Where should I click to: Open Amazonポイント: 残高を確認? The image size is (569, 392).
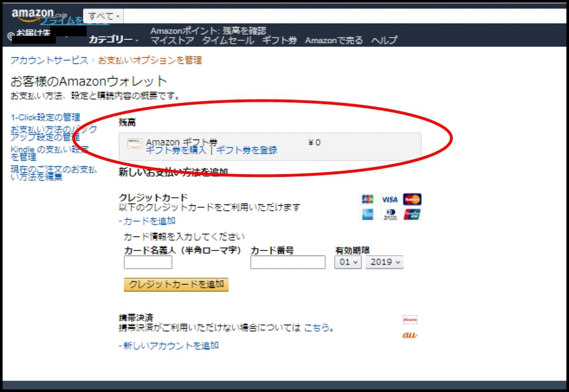coord(208,31)
